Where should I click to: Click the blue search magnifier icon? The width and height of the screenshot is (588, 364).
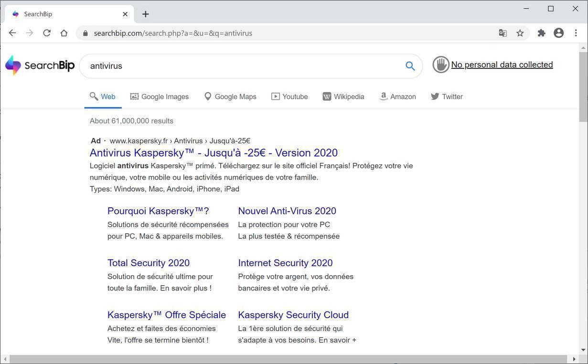point(410,66)
